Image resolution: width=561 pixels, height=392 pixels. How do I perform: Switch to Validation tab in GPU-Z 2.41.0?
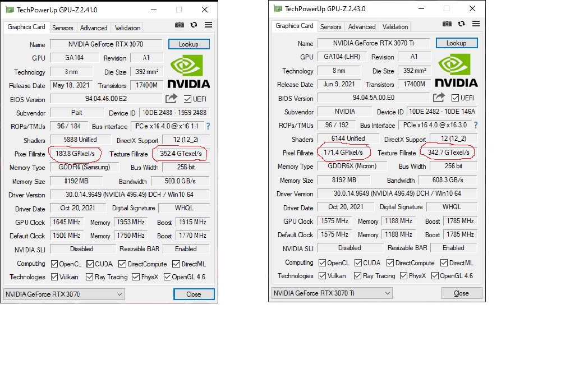coord(127,28)
